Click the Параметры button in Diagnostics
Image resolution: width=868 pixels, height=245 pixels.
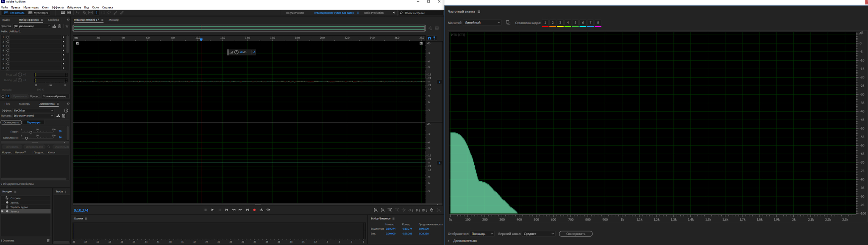pyautogui.click(x=33, y=122)
